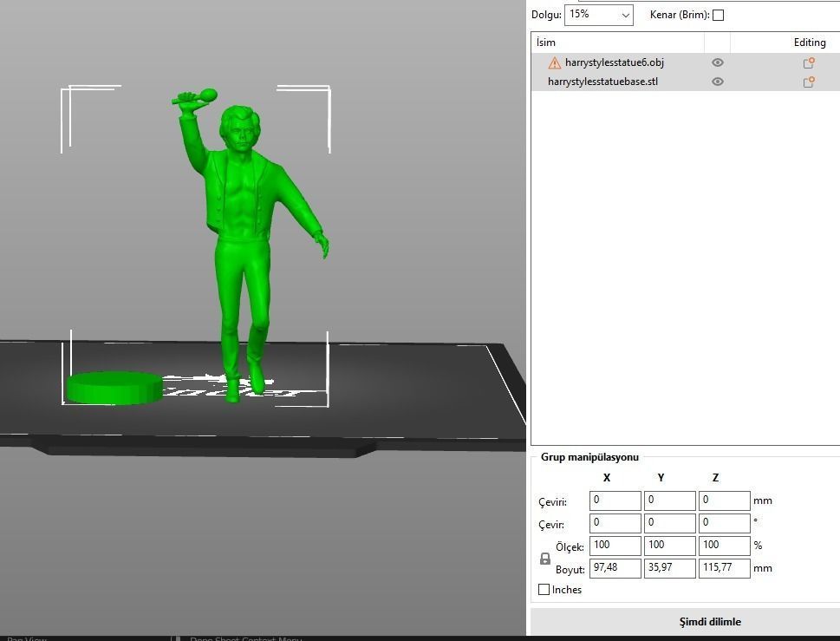This screenshot has width=840, height=641.
Task: Click the Çevir X rotation field
Action: 615,523
